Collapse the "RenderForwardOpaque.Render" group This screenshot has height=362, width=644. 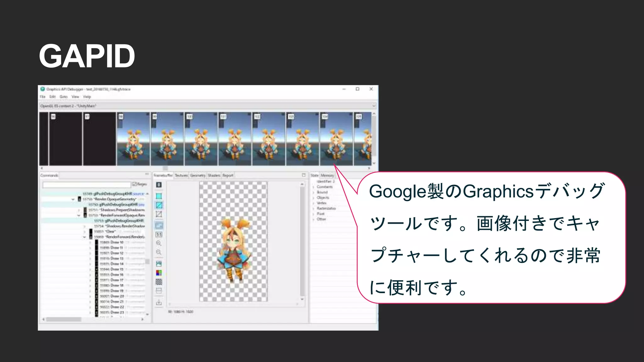click(x=79, y=215)
